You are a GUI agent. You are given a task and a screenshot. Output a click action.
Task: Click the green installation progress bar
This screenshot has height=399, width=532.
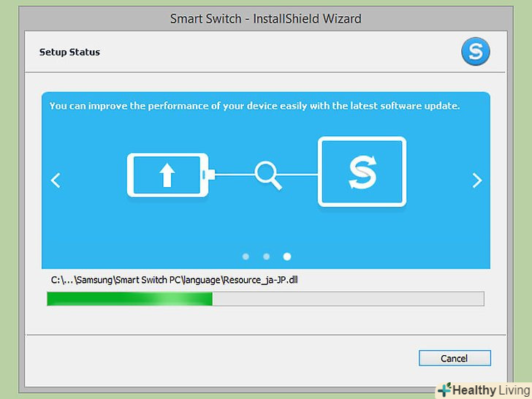tap(265, 299)
